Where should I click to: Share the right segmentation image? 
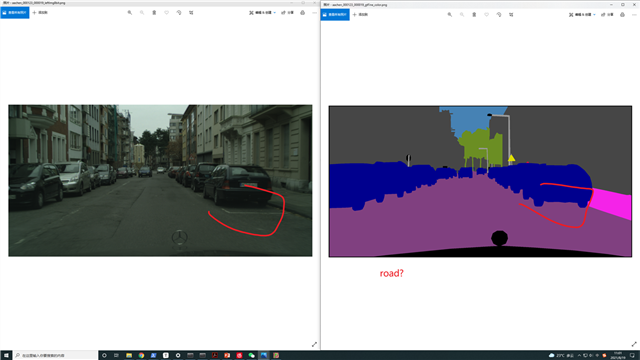[607, 15]
